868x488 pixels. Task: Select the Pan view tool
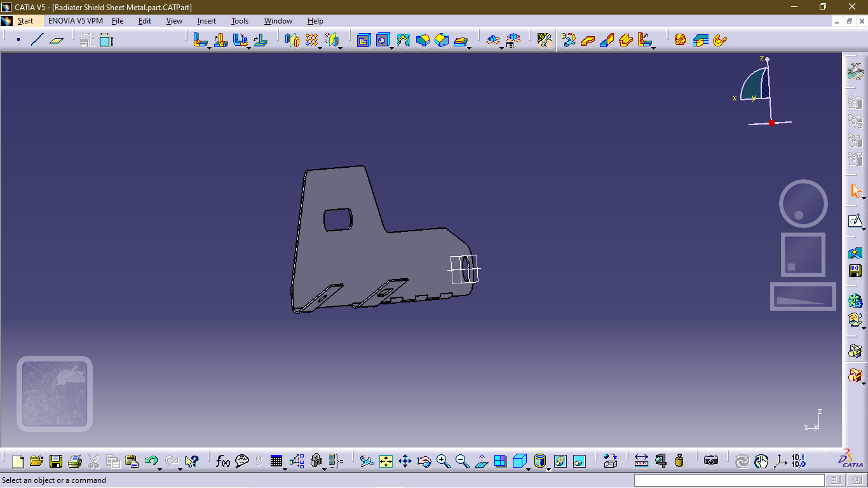pyautogui.click(x=405, y=461)
